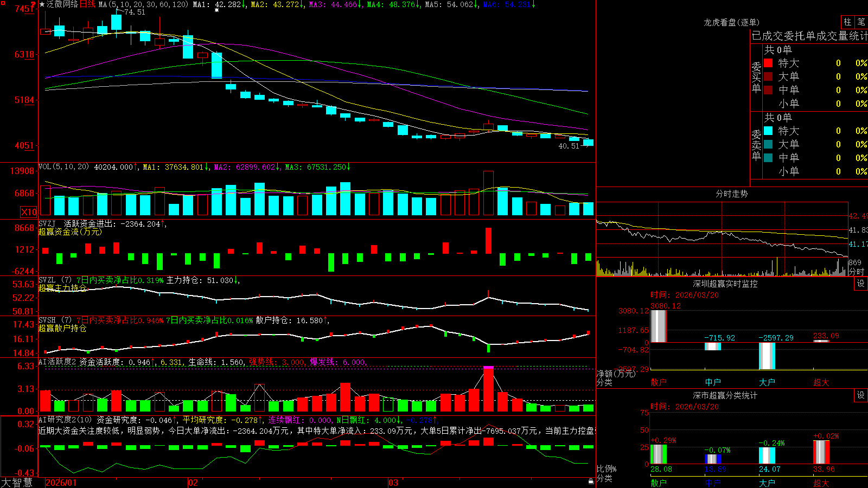
Task: Click the 24.07 大户 ratio value
Action: (769, 469)
